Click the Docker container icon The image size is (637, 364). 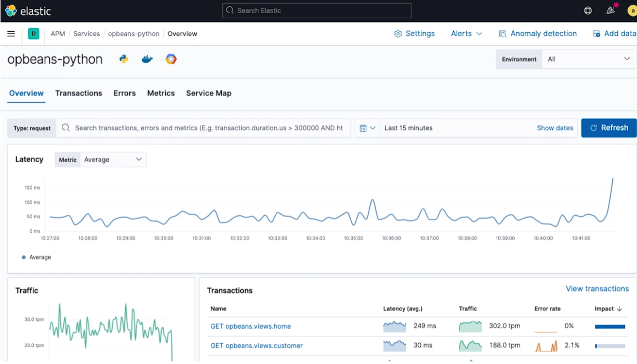(x=147, y=59)
